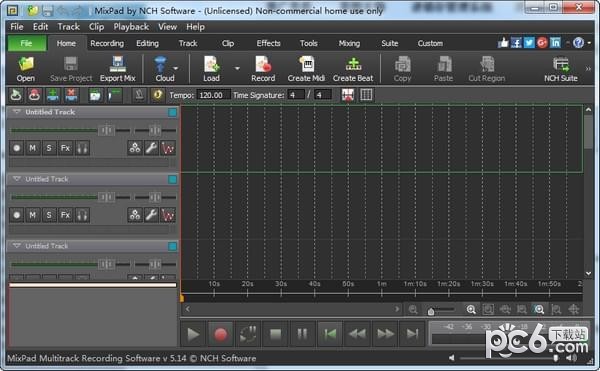
Task: Click first Untitled Track blue color swatch
Action: tap(173, 112)
